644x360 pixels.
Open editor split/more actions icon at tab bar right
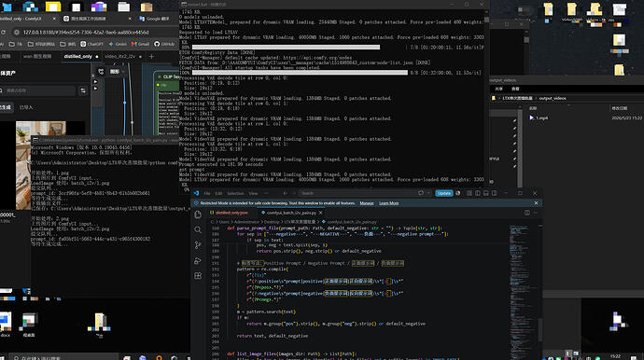527,213
